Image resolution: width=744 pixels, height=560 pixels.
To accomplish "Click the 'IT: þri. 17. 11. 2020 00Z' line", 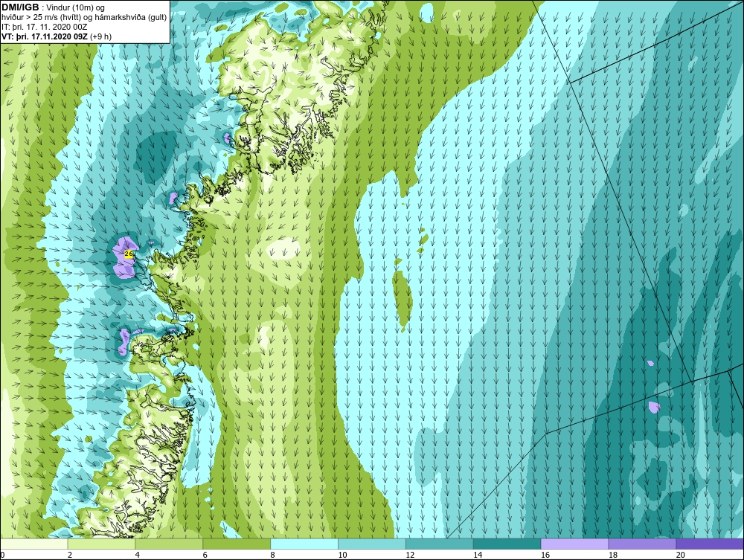I will click(x=44, y=27).
